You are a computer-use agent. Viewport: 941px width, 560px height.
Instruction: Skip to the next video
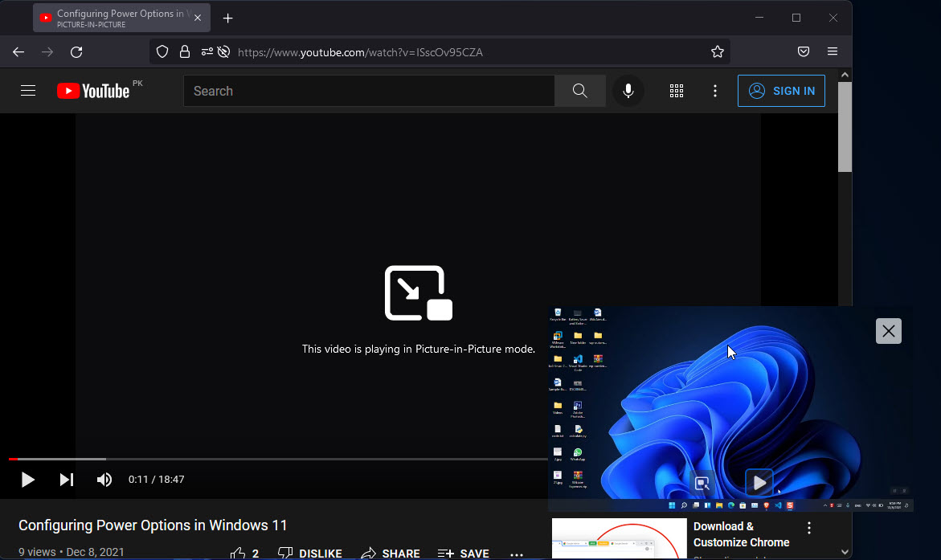click(67, 480)
